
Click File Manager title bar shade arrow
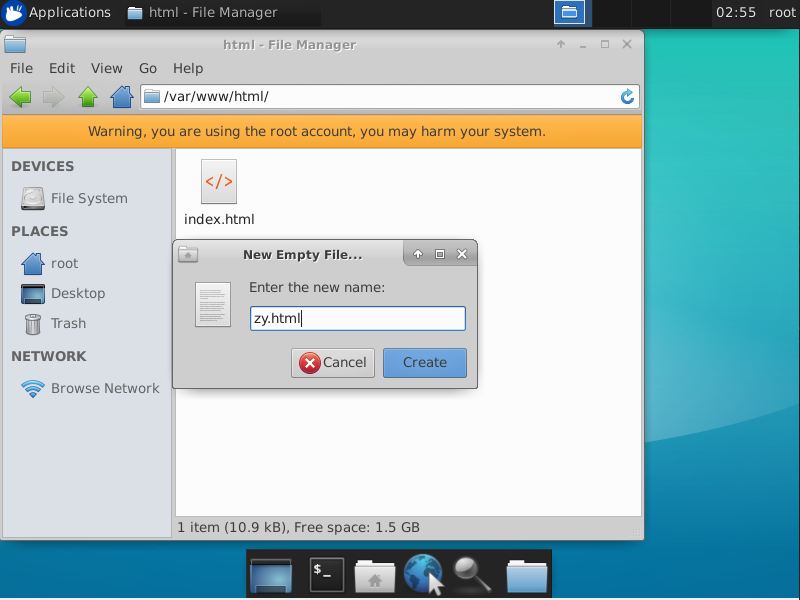(561, 44)
